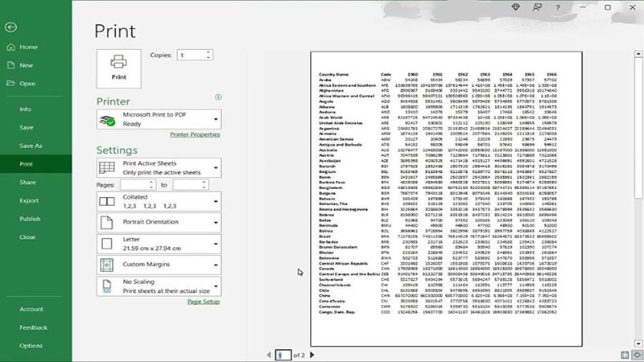Open the Page Setup link
The width and height of the screenshot is (644, 362).
[x=204, y=302]
